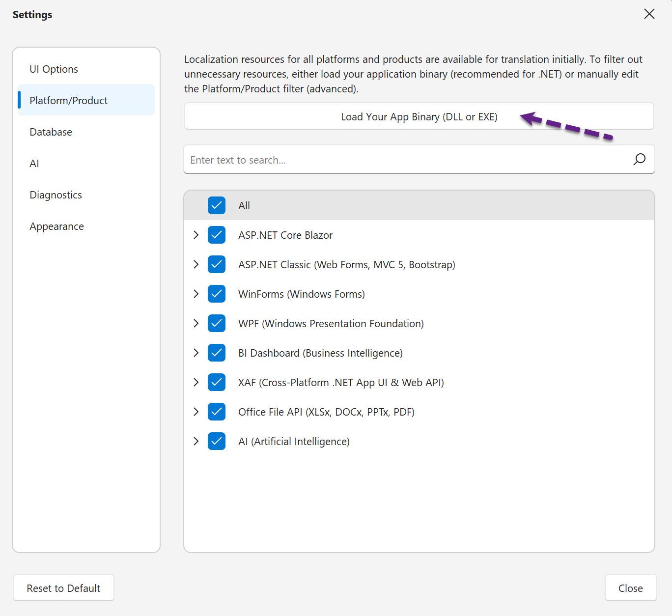Select the ASP.NET Classic (Web Forms) label

coord(347,265)
